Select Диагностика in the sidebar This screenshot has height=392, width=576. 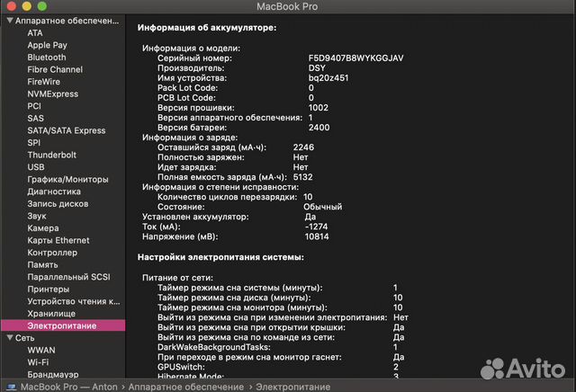pyautogui.click(x=54, y=192)
